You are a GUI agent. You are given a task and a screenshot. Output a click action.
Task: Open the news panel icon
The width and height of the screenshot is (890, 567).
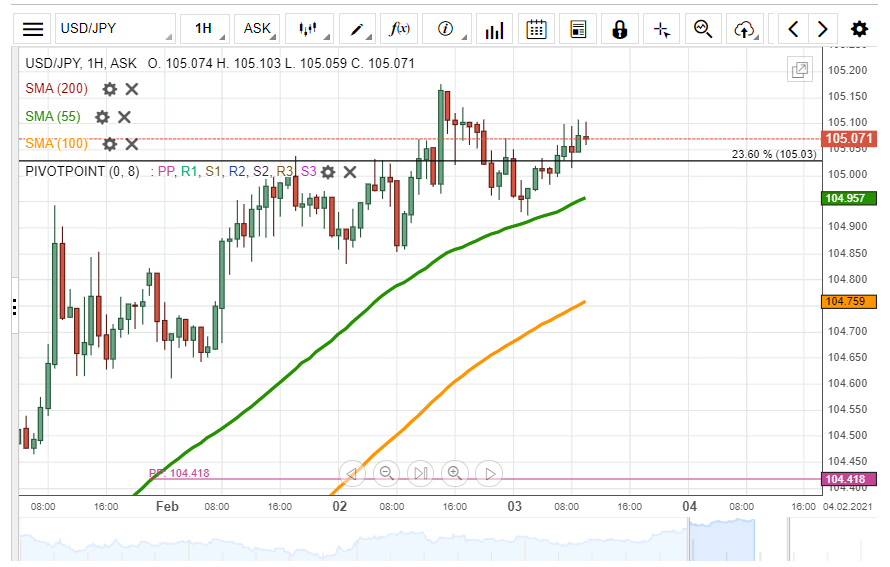coord(578,29)
